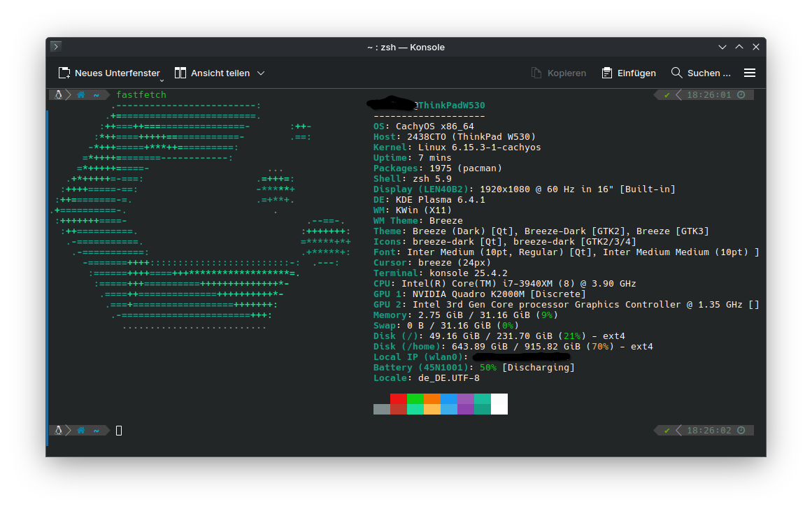The width and height of the screenshot is (812, 511).
Task: Click the OS: CachyOS x86_64 line
Action: pos(424,127)
